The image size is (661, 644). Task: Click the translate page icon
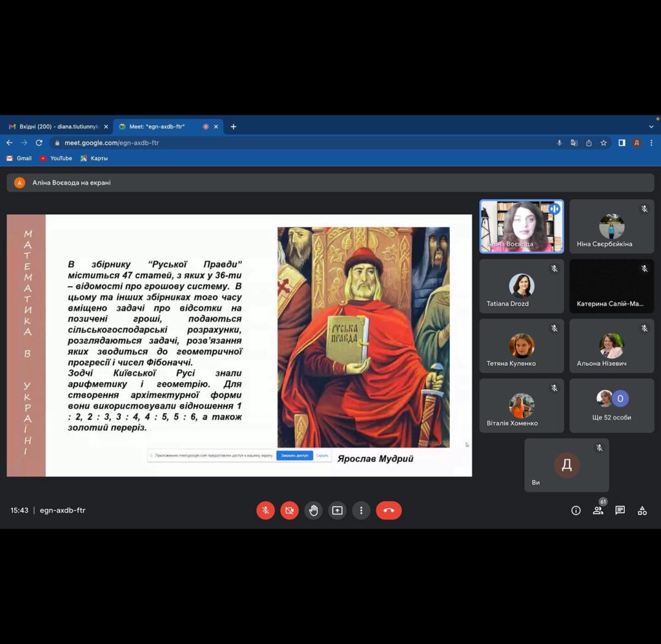[574, 143]
